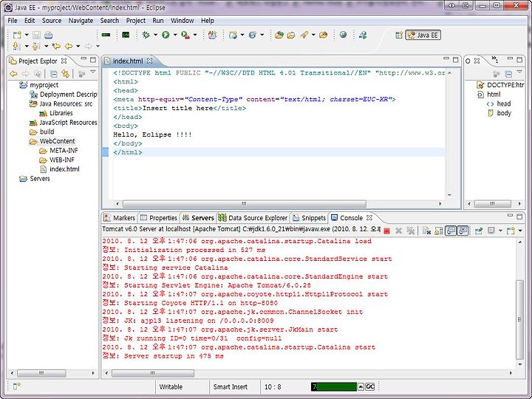Screen dimensions: 532x399
Task: Switch to the Data Source Explorer tab
Action: point(253,218)
